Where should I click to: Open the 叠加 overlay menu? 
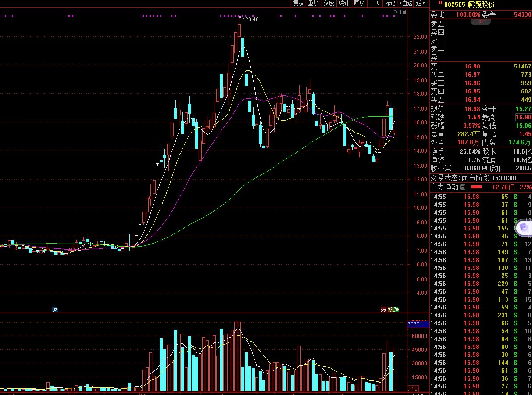click(x=314, y=4)
